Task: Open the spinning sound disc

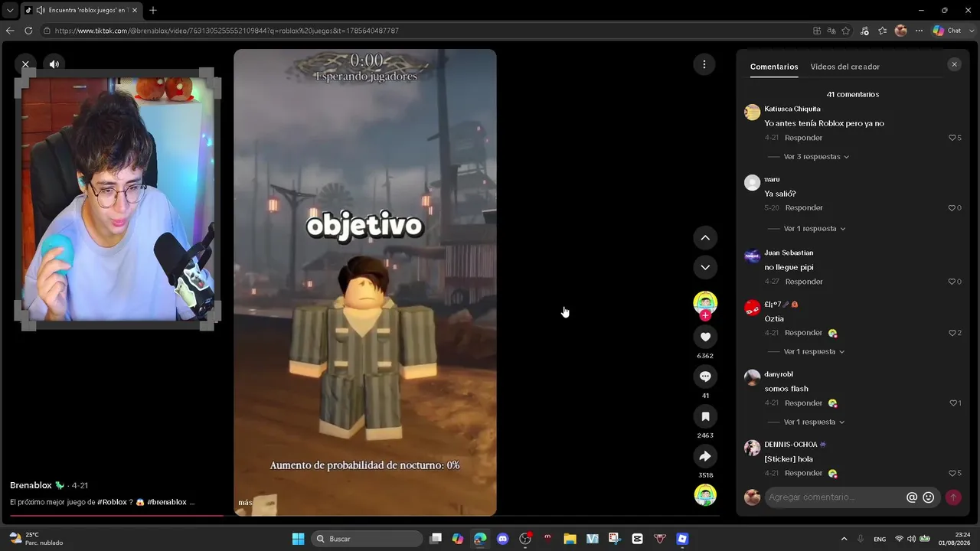Action: (x=705, y=495)
